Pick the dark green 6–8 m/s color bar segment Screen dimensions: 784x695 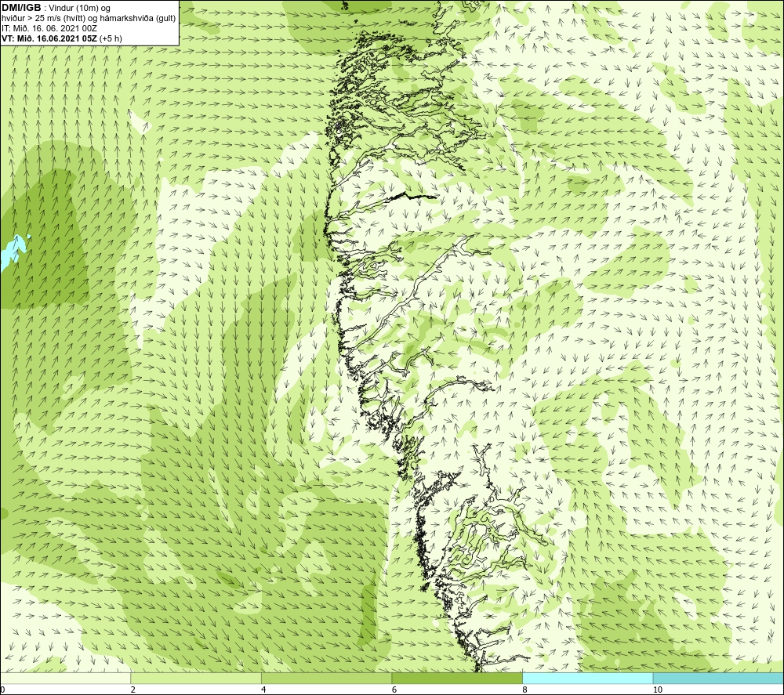point(457,678)
